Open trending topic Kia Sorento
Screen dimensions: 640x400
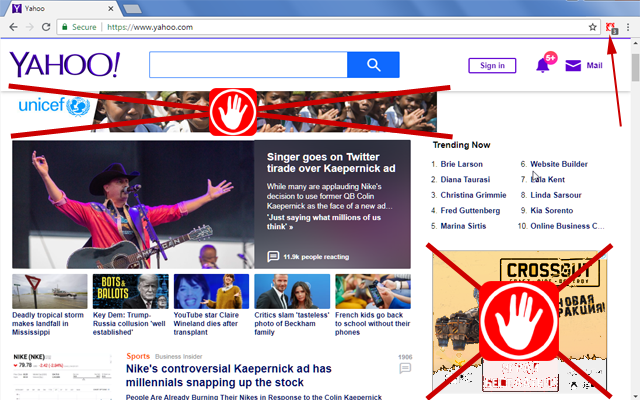click(551, 211)
